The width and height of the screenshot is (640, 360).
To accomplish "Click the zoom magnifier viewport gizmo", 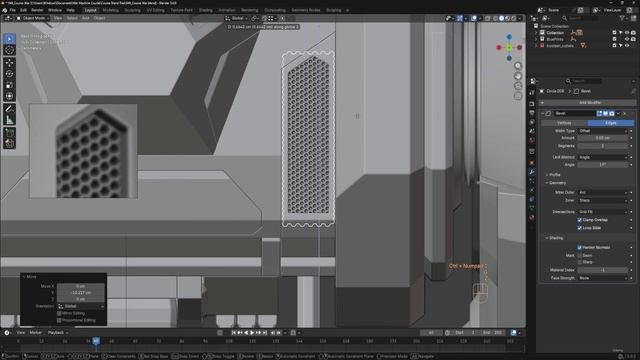I will click(x=518, y=66).
